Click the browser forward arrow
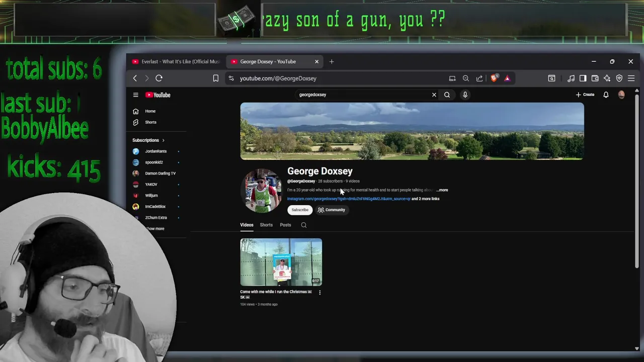Viewport: 644px width, 362px height. pos(147,78)
